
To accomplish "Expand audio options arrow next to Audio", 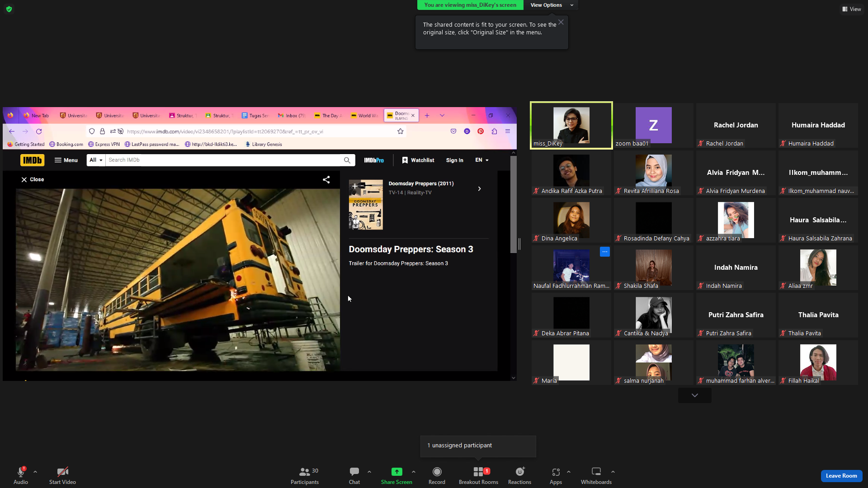I will (x=35, y=472).
